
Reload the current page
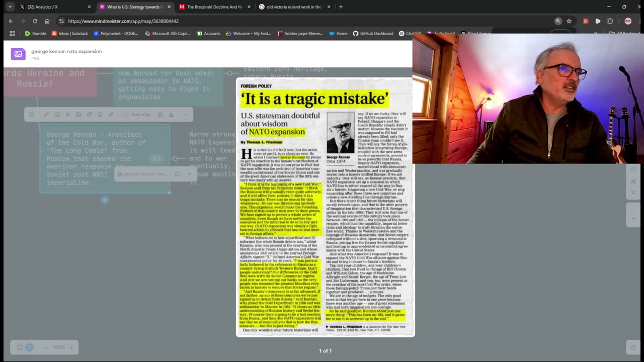point(35,21)
